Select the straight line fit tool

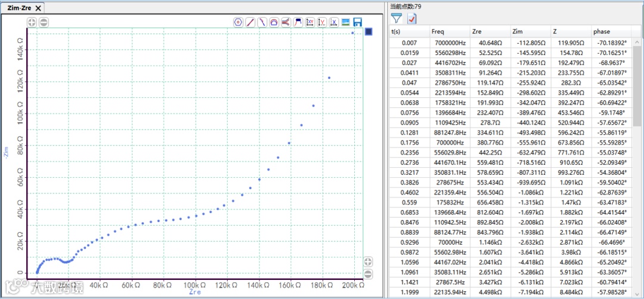pyautogui.click(x=250, y=22)
